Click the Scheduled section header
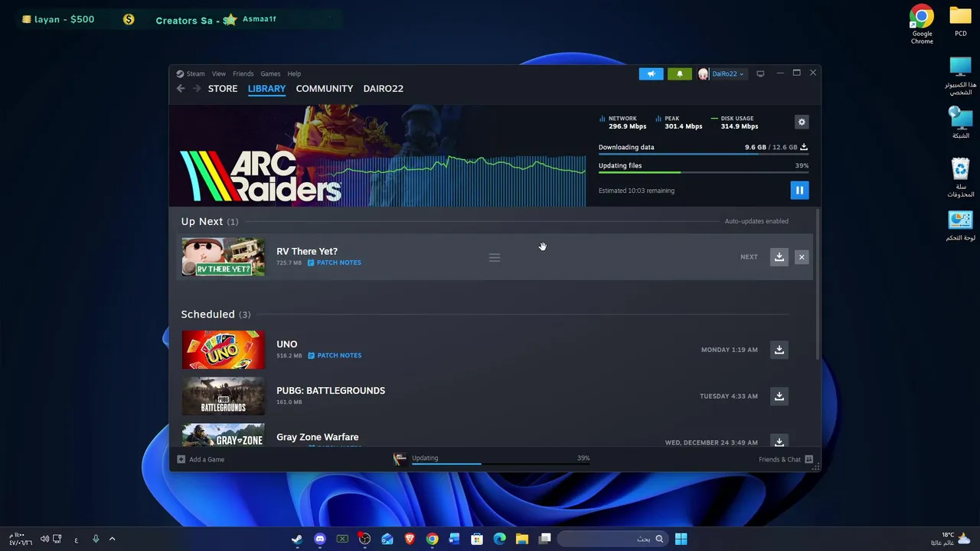This screenshot has height=551, width=980. coord(215,315)
